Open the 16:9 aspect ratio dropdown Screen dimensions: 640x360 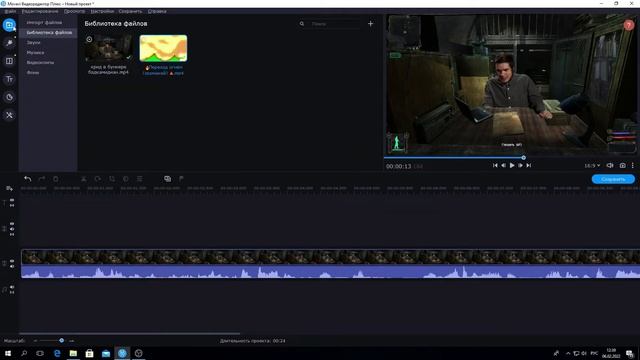[x=592, y=165]
